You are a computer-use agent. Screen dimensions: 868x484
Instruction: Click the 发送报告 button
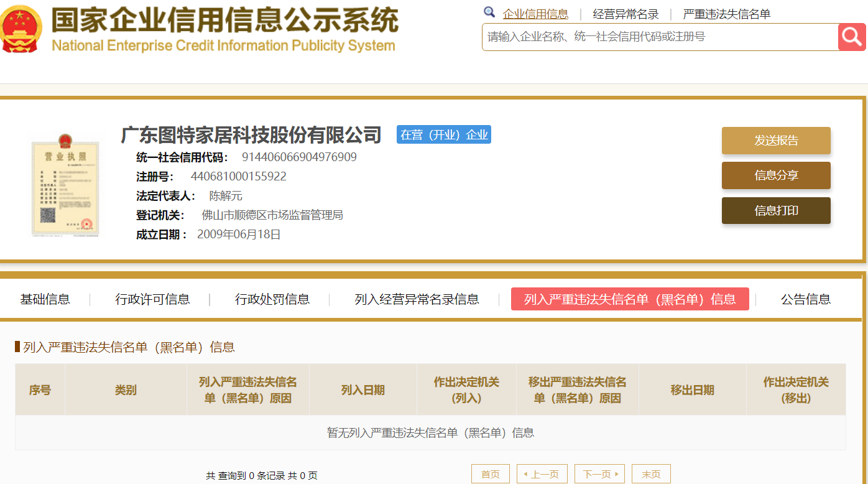tap(776, 141)
